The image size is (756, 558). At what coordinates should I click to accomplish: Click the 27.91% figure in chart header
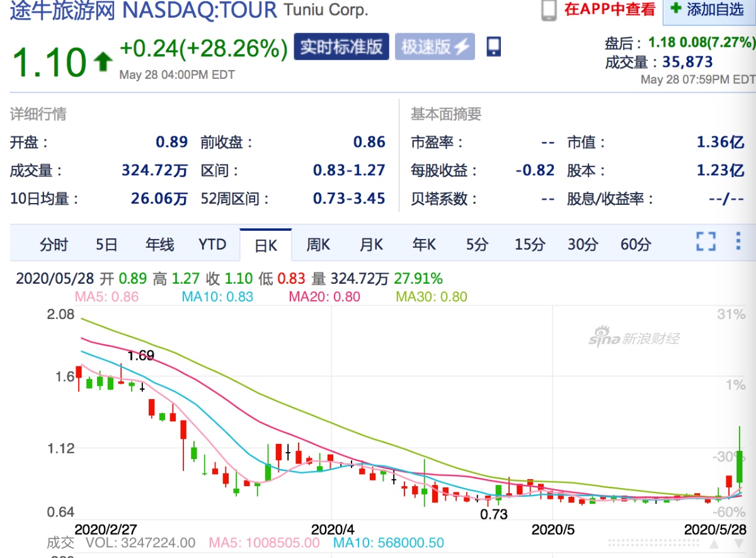[418, 279]
